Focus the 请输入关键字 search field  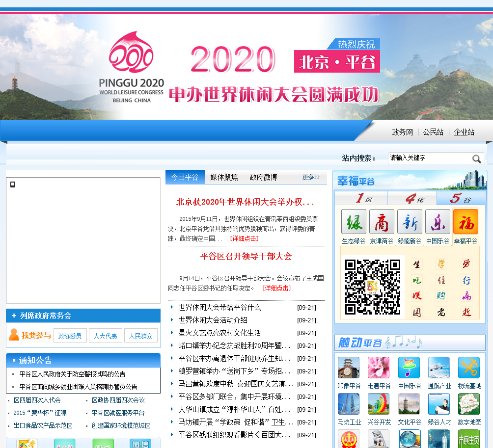click(430, 158)
